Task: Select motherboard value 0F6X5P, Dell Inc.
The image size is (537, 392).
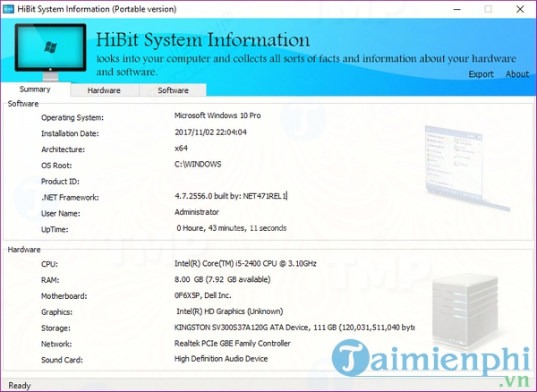Action: 203,295
